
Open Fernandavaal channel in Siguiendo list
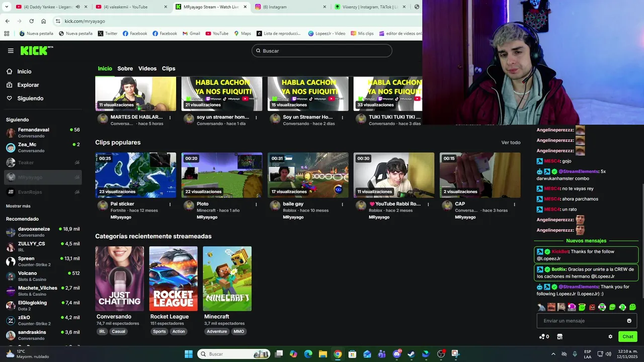[43, 133]
